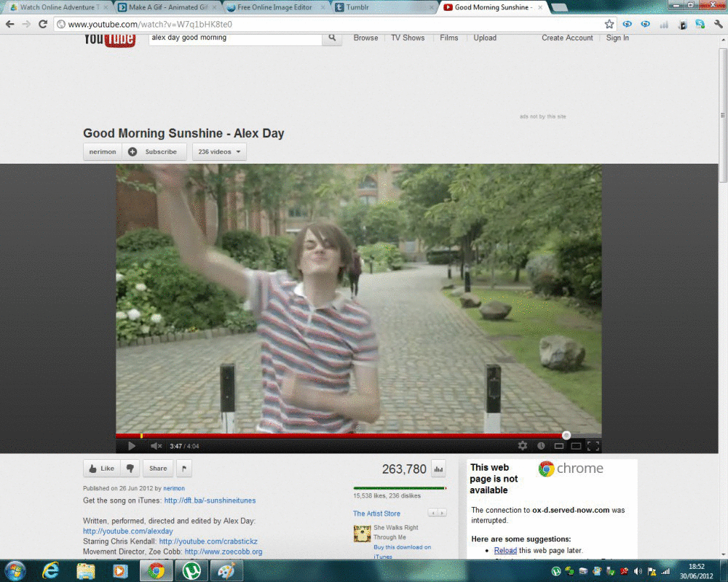Image resolution: width=728 pixels, height=582 pixels.
Task: Dislike the video with thumbs down
Action: tap(130, 469)
